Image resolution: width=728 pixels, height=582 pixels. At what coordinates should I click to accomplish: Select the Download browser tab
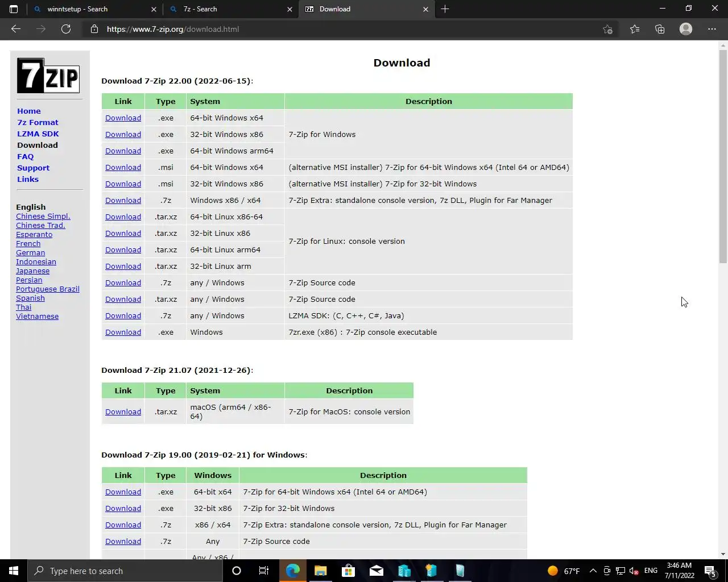(x=367, y=9)
